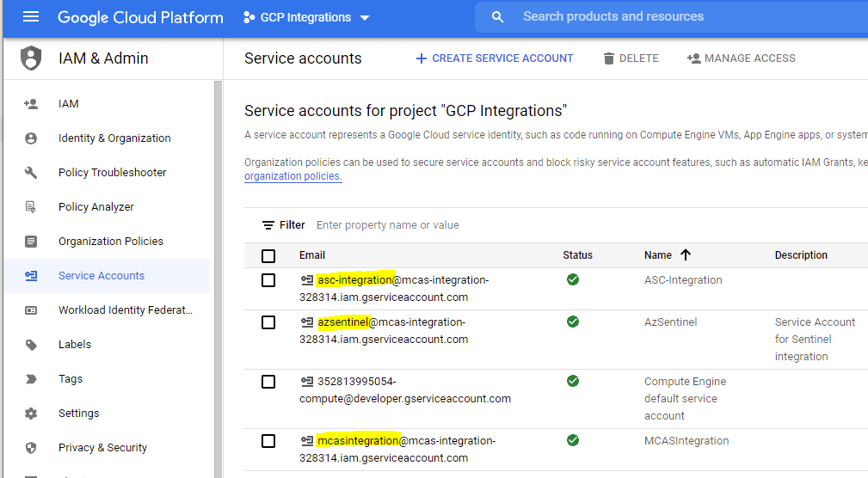
Task: Click the search magnifier icon
Action: (497, 17)
